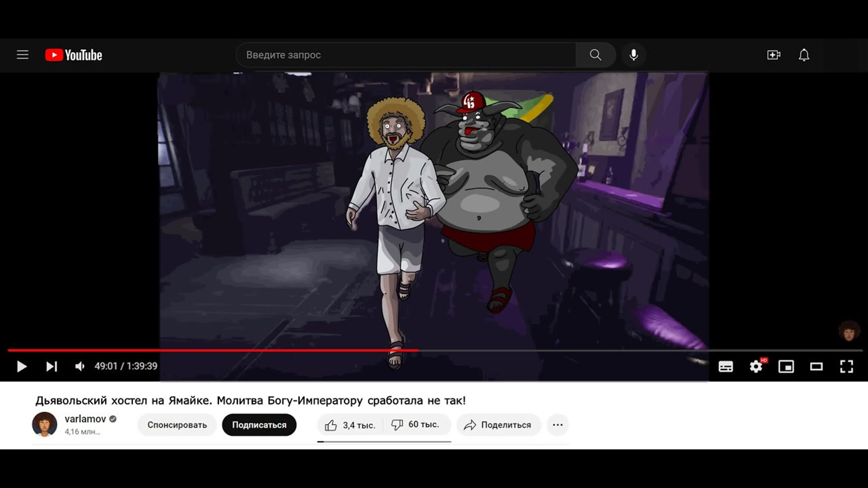Open the create video icon
This screenshot has height=488, width=868.
point(774,55)
